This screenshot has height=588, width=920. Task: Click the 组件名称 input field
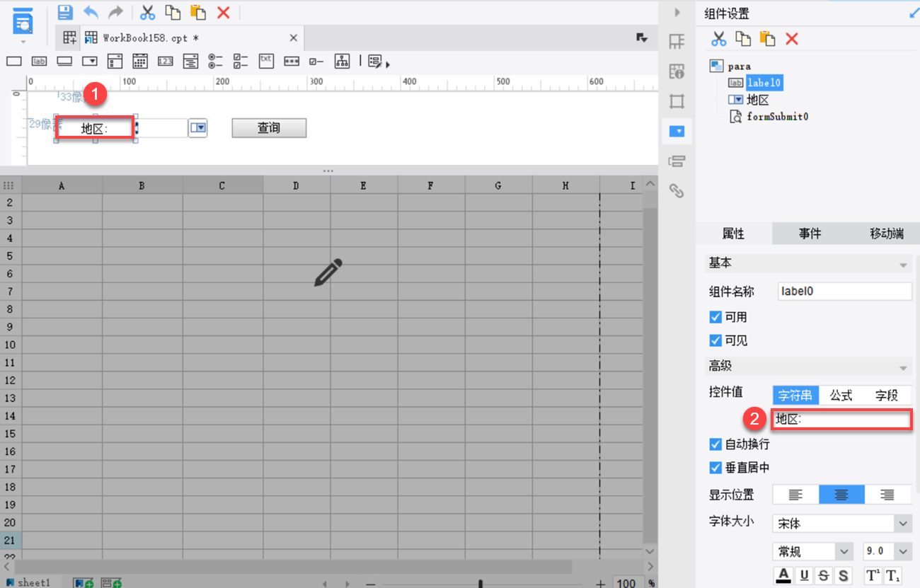tap(844, 291)
